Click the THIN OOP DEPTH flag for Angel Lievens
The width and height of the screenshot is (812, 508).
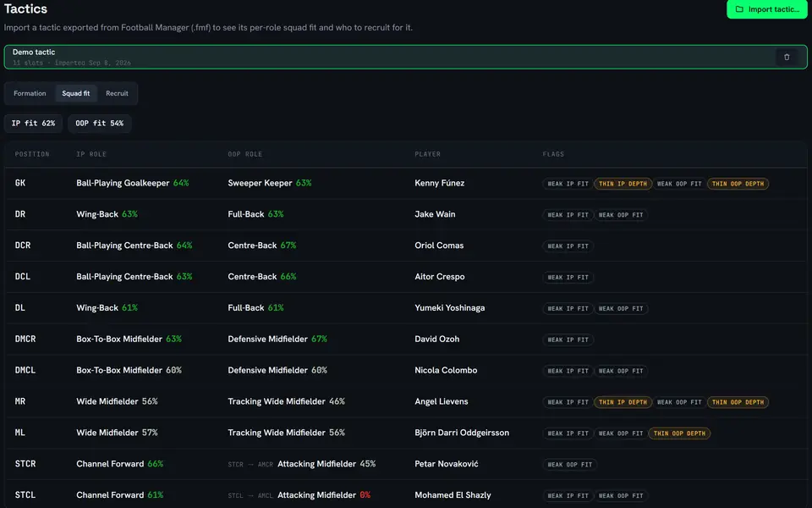[738, 402]
